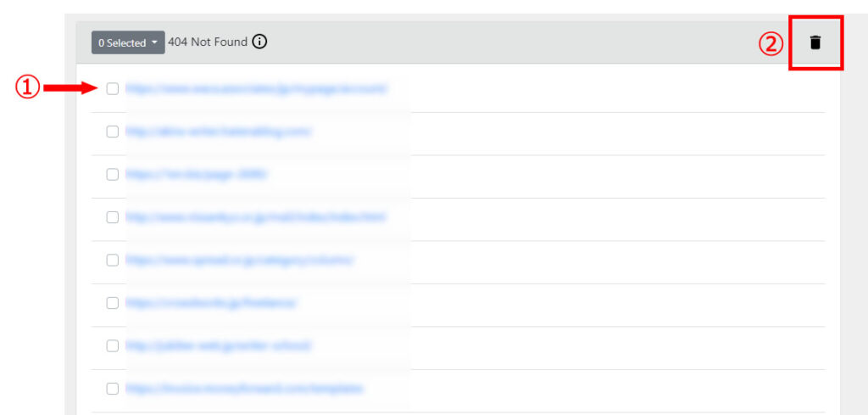This screenshot has height=415, width=868.
Task: Follow the fourth URL link in list
Action: [x=256, y=217]
